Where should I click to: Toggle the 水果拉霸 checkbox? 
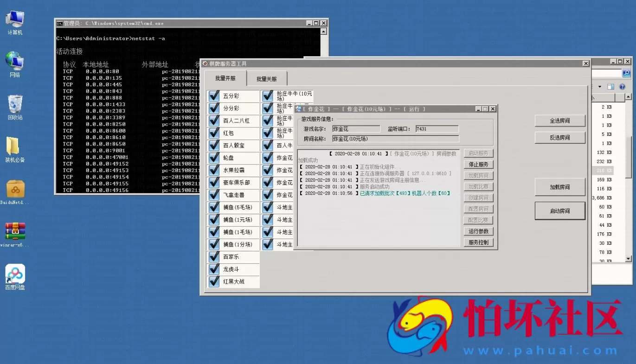tap(214, 170)
